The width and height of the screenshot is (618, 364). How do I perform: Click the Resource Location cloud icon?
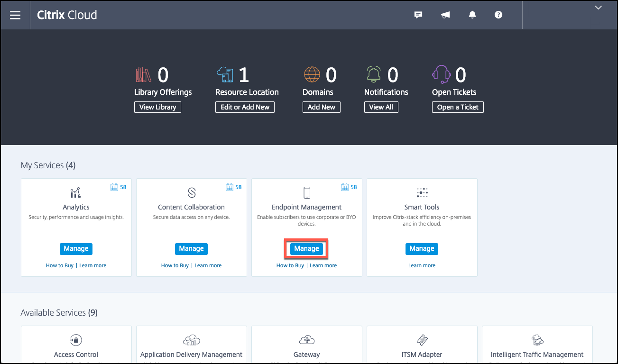tap(225, 74)
